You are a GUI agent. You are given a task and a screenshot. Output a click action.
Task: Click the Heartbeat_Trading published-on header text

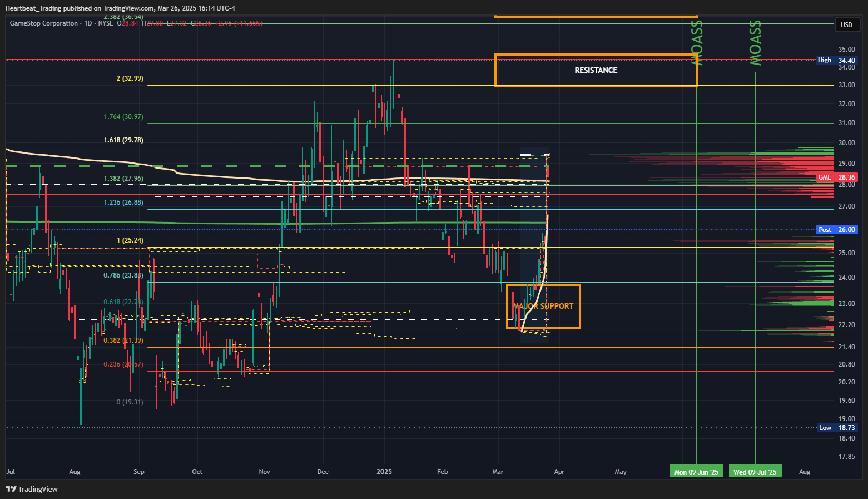click(x=120, y=8)
